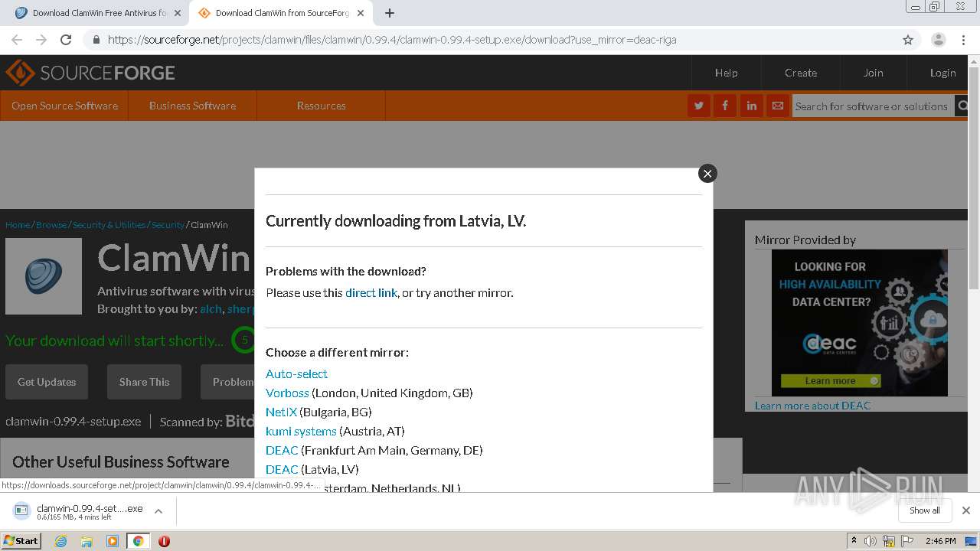Select the Download ClamWin from SourceForge tab

280,13
